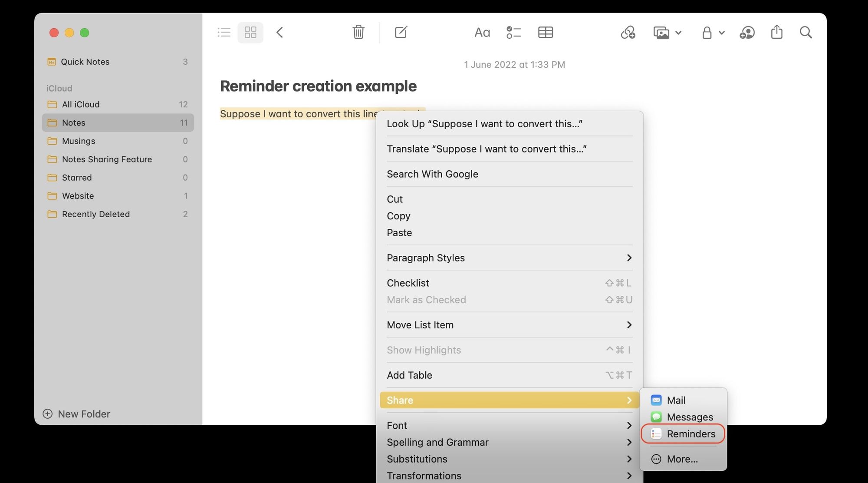Screen dimensions: 868x483
Task: Switch to list view in the toolbar
Action: pos(224,32)
